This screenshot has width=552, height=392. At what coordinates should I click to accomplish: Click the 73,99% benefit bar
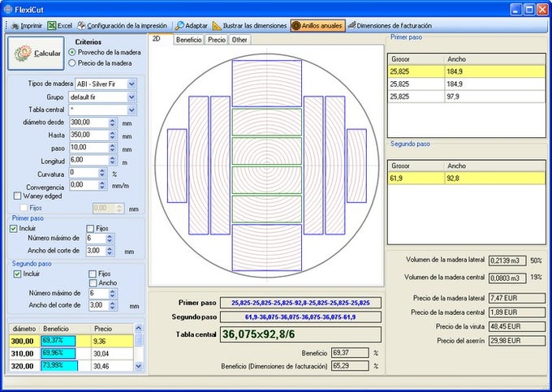59,366
